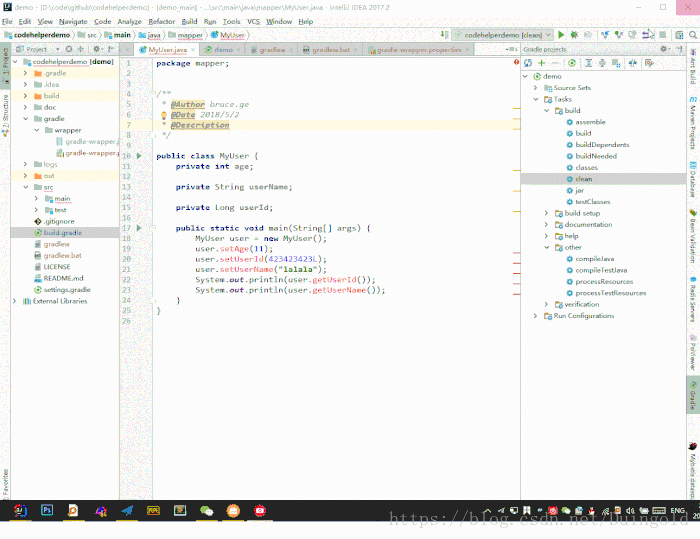The width and height of the screenshot is (700, 539).
Task: Open WeChat from the taskbar
Action: (206, 510)
